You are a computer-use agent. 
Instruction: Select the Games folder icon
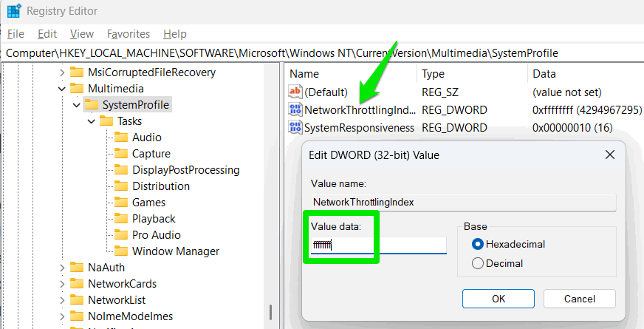[121, 202]
